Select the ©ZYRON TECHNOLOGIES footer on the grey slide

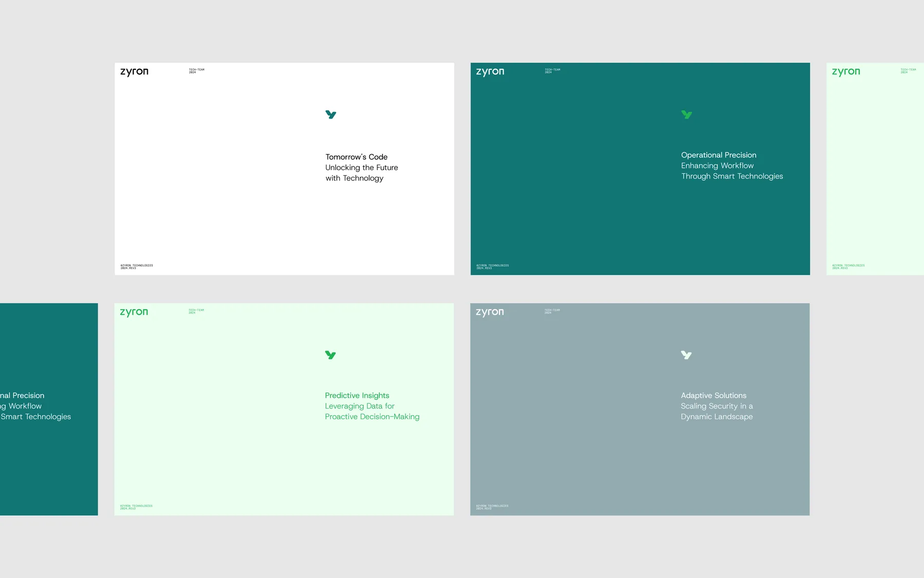[492, 507]
